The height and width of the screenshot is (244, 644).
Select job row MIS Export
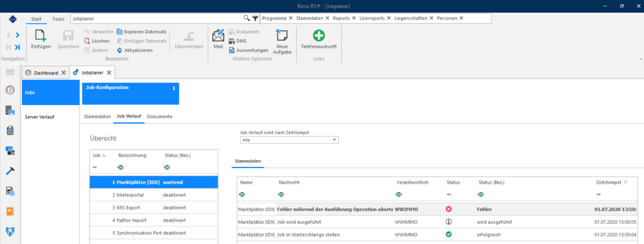click(x=154, y=208)
